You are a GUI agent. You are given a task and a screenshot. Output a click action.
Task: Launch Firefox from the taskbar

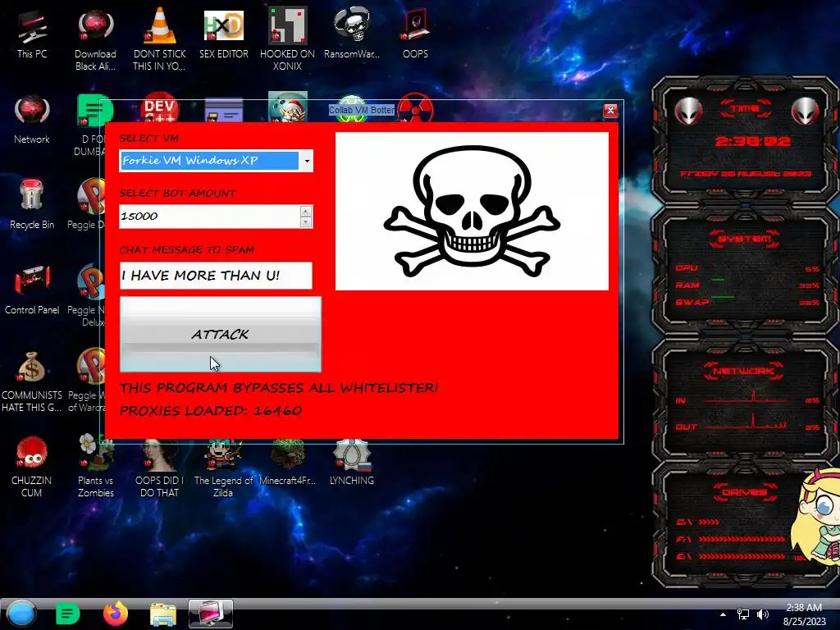[x=115, y=614]
